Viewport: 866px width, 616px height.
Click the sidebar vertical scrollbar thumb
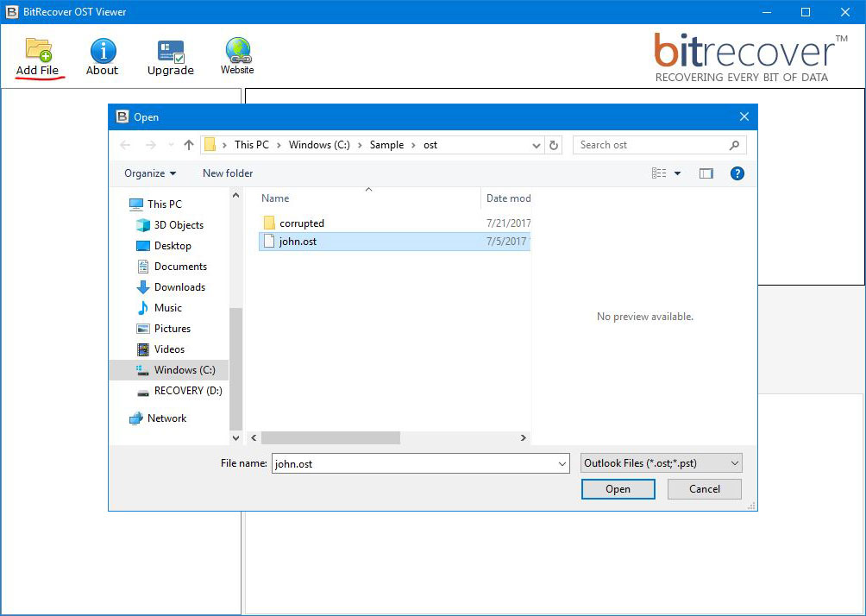235,369
